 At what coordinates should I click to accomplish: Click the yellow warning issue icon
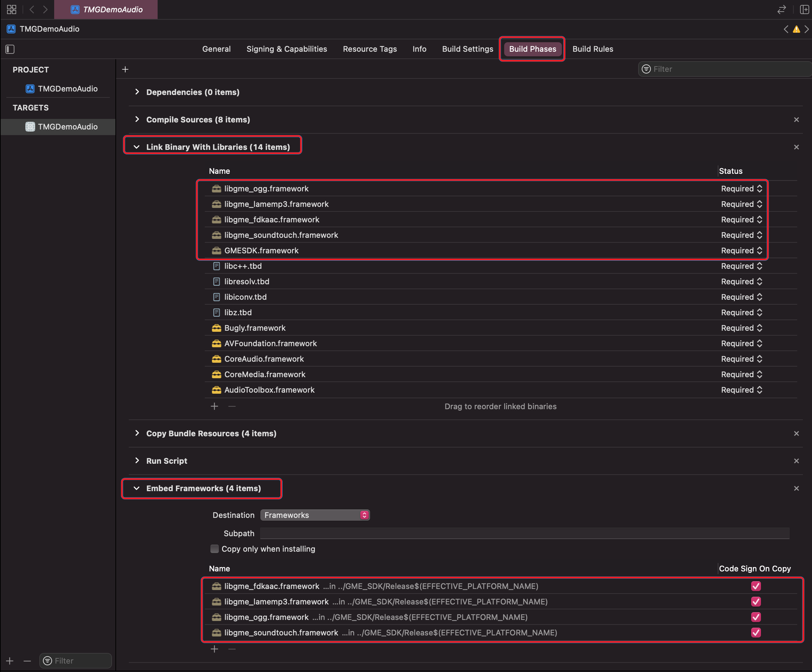click(x=796, y=30)
